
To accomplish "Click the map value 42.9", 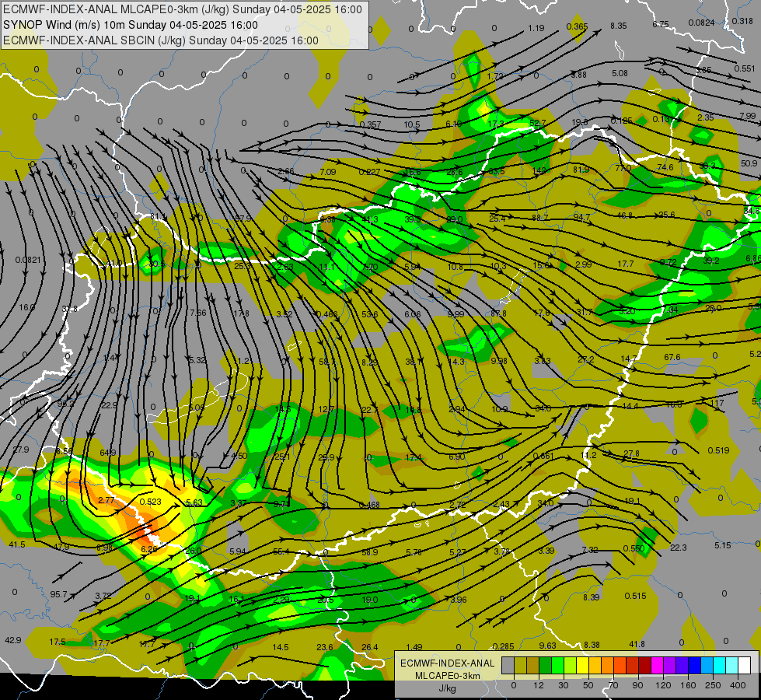I will pos(12,640).
